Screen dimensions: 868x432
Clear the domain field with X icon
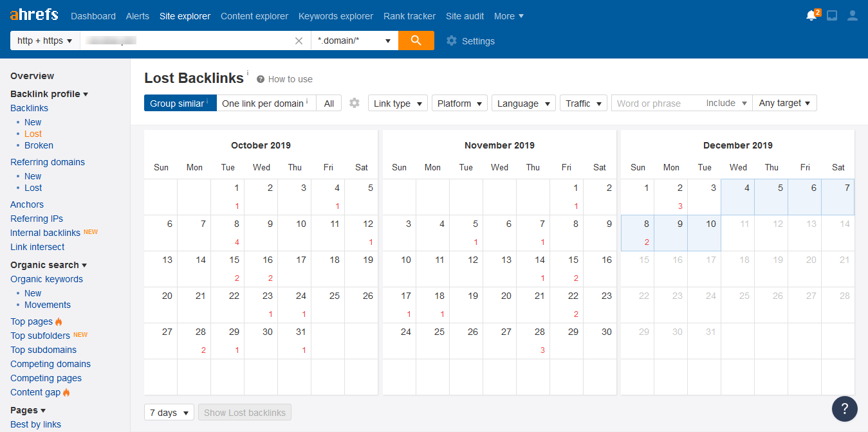(x=299, y=40)
